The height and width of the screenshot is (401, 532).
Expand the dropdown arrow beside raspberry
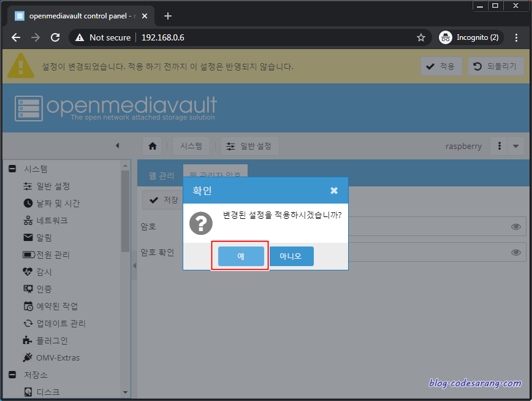[x=515, y=146]
